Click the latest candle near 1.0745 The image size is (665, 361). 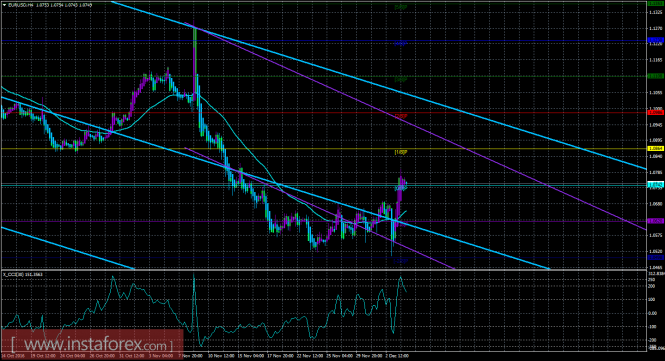click(405, 183)
